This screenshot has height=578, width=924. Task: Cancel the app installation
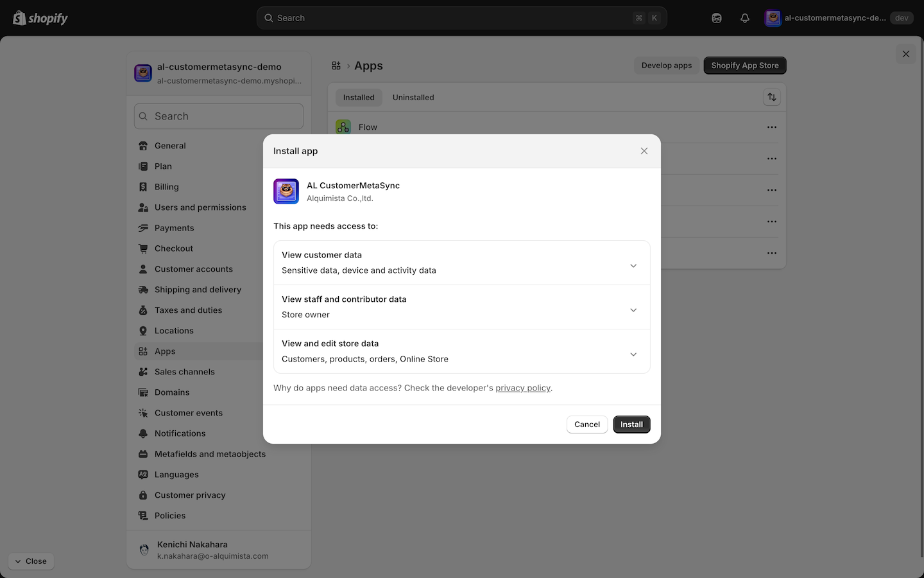click(587, 425)
